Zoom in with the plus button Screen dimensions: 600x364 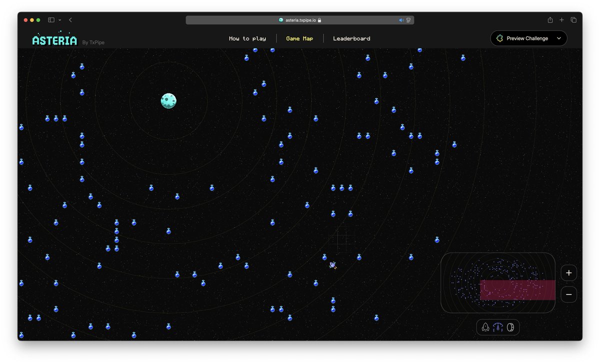pos(568,273)
